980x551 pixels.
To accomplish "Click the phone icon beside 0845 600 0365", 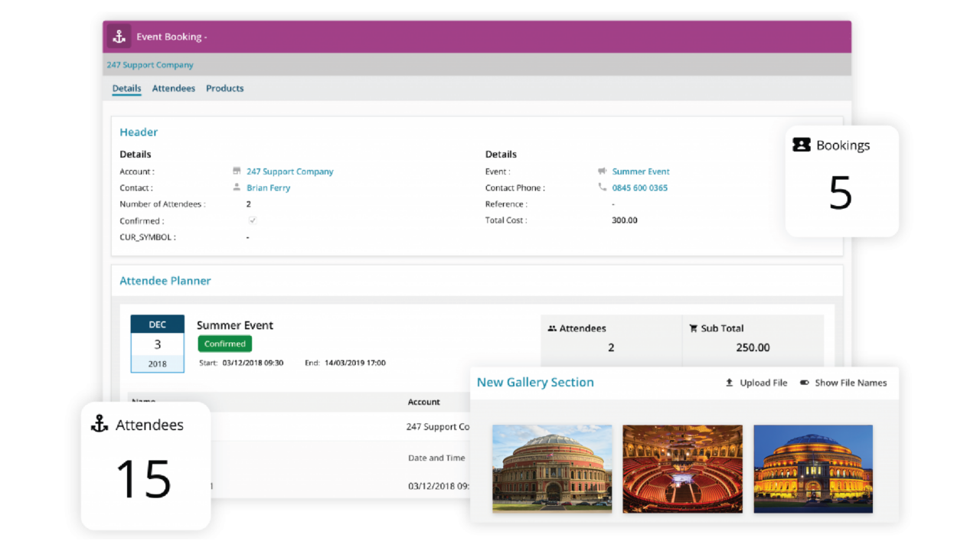I will (x=602, y=187).
